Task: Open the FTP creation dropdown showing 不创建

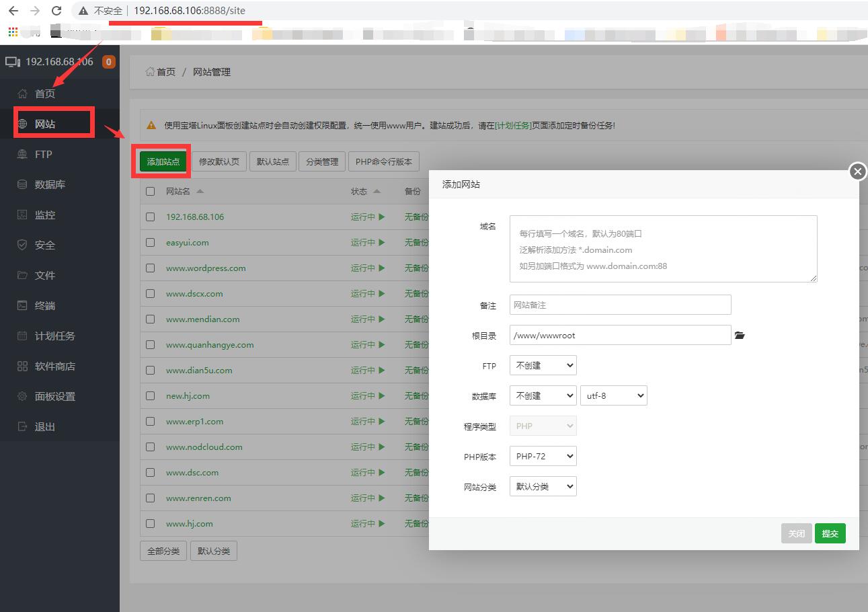Action: pyautogui.click(x=543, y=365)
